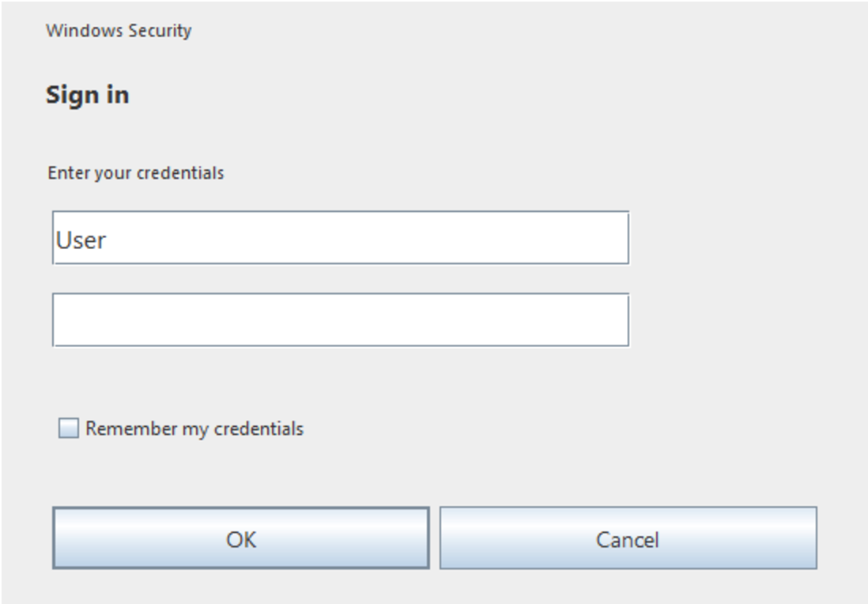Enable saving credentials with the checkbox
The image size is (868, 604).
coord(70,429)
